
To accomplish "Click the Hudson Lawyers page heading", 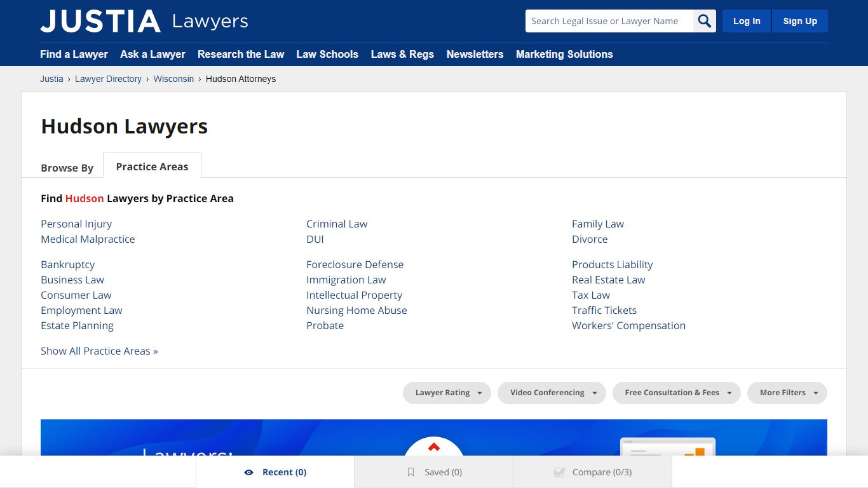I will tap(125, 126).
